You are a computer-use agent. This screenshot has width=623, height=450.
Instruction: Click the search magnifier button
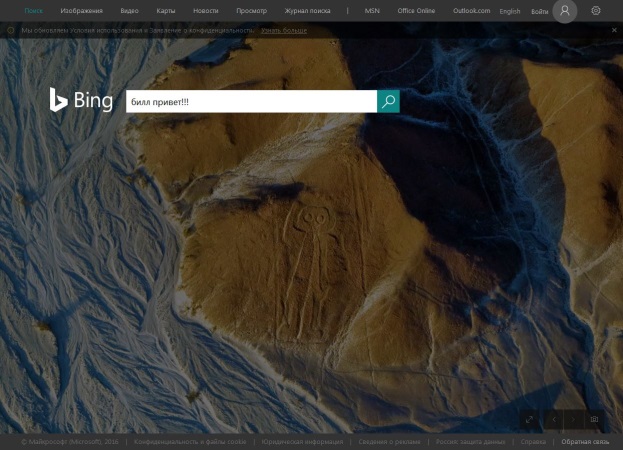pos(388,101)
